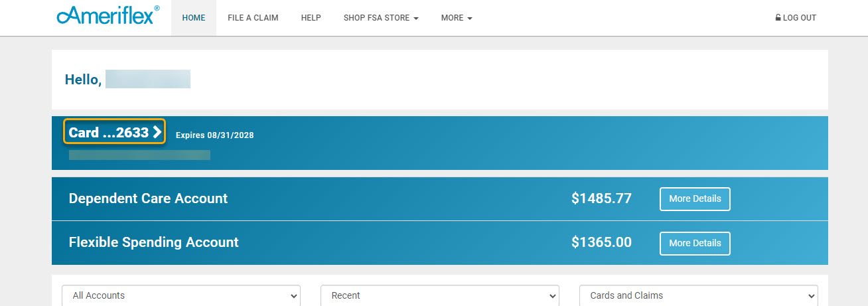This screenshot has height=306, width=868.
Task: Open the Cards and Claims dropdown
Action: [x=699, y=295]
